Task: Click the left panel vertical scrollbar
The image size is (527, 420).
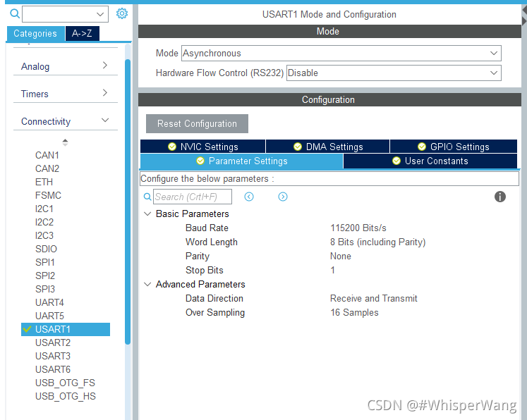Action: click(128, 202)
